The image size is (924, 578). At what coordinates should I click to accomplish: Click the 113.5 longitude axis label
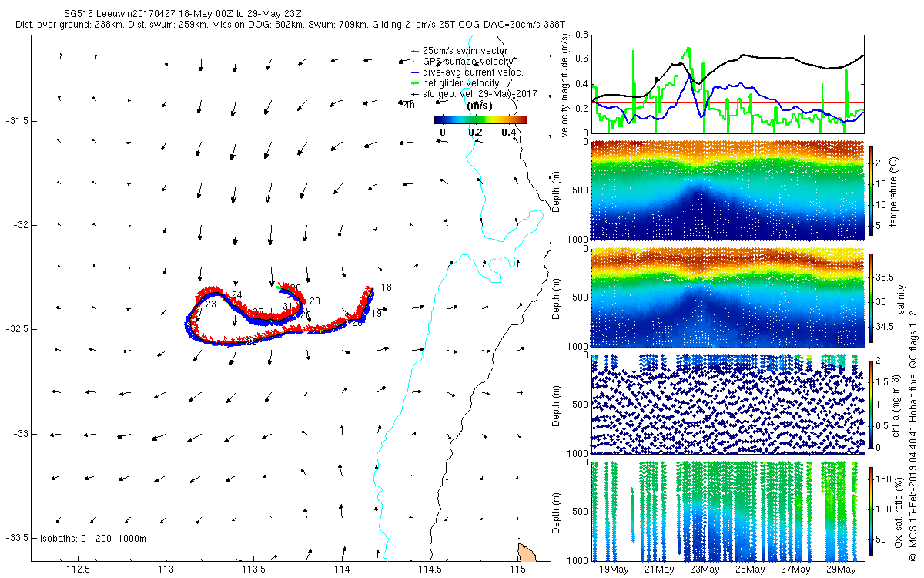pyautogui.click(x=254, y=569)
